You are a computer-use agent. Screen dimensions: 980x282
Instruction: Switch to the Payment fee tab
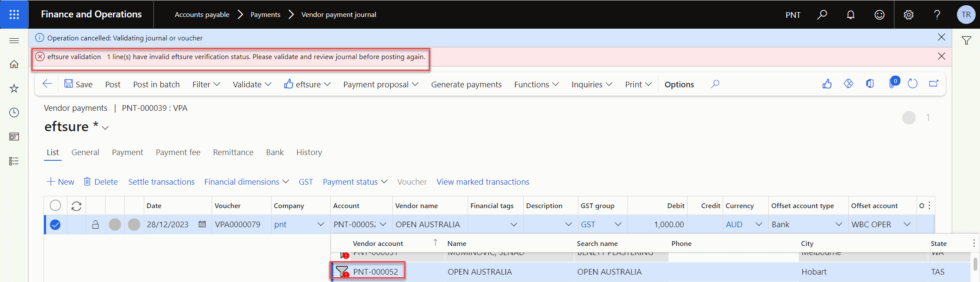coord(178,153)
